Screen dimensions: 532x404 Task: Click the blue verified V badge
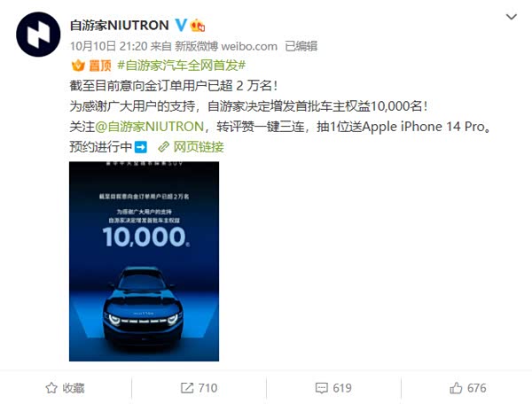[x=181, y=26]
